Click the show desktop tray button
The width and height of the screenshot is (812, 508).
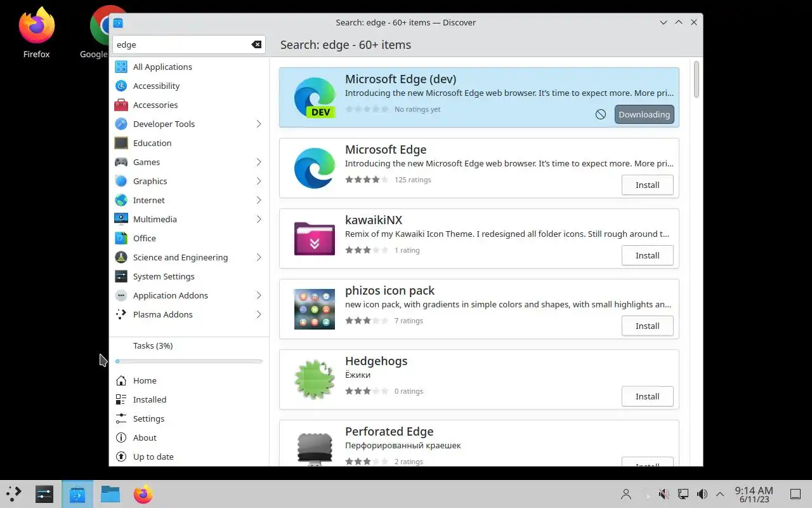[x=795, y=494]
